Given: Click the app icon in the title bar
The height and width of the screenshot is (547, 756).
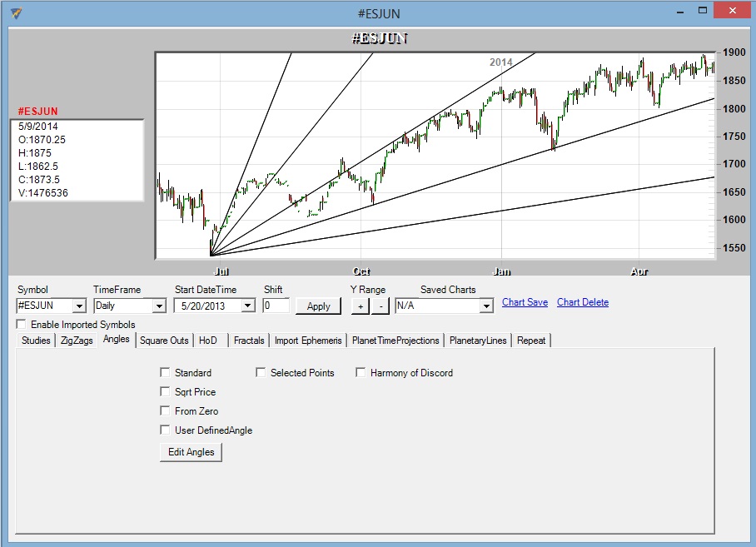Looking at the screenshot, I should click(x=17, y=13).
